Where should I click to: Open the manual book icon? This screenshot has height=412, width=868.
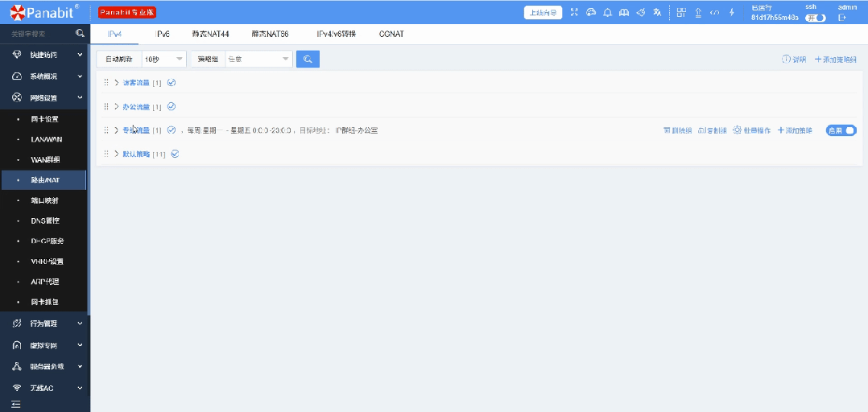(624, 12)
